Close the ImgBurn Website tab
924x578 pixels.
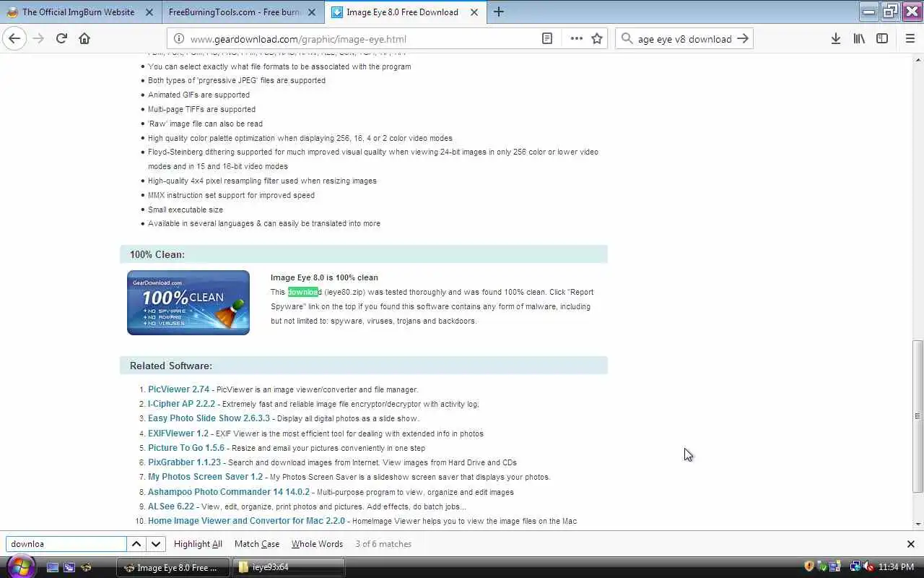pos(149,12)
